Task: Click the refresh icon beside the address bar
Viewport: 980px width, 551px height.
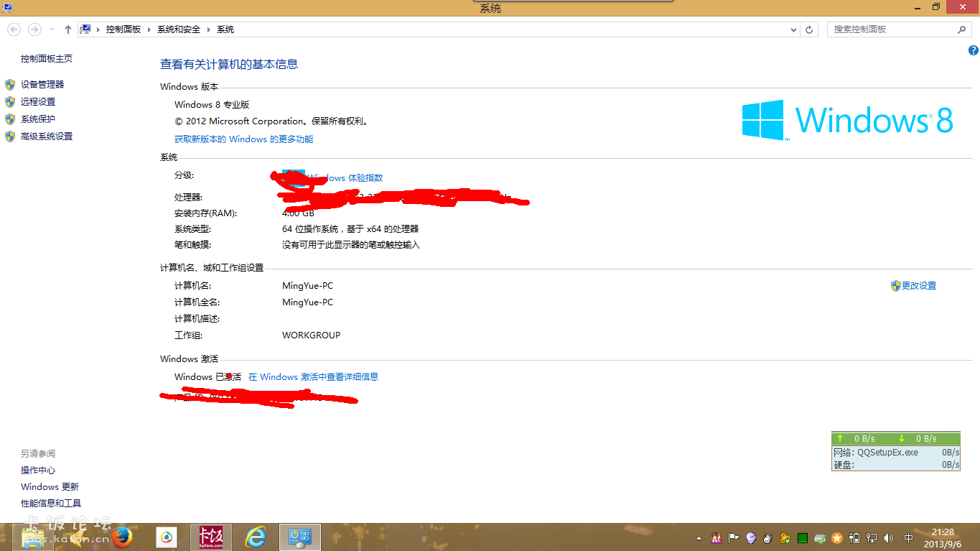Action: click(810, 29)
